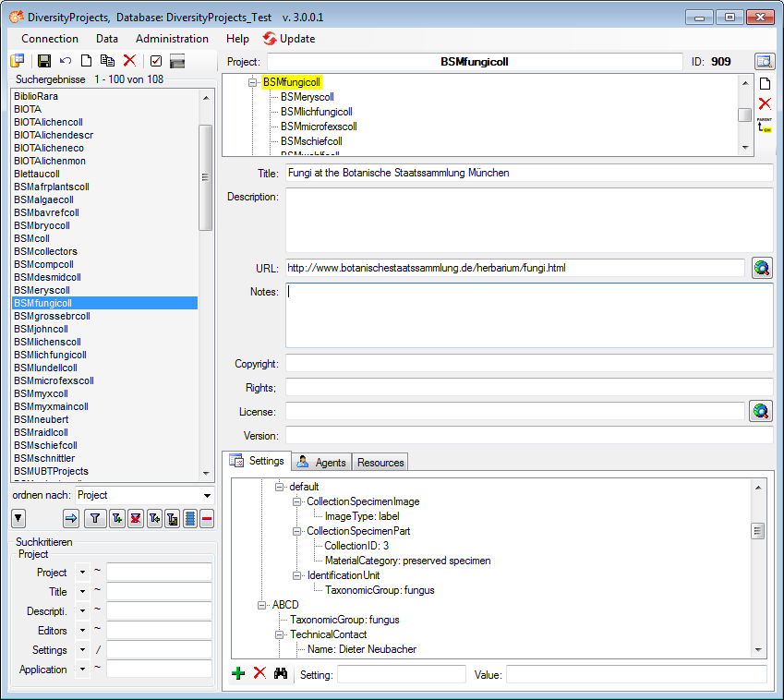
Task: Collapse the CollectionSpecimenImage settings node
Action: 297,501
